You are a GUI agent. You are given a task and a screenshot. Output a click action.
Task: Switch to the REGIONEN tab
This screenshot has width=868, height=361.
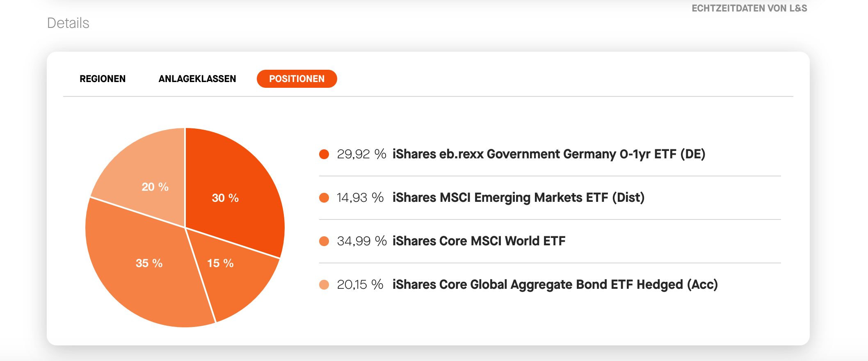(x=103, y=79)
